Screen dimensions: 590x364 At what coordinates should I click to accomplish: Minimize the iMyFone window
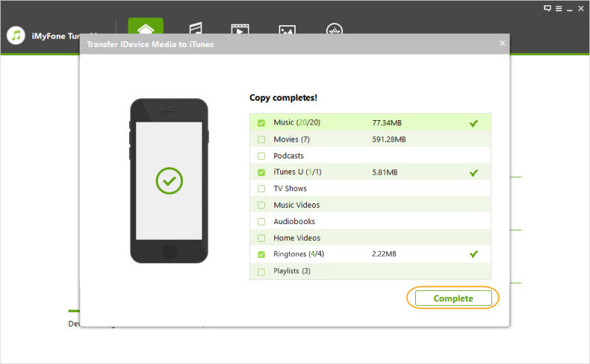569,10
